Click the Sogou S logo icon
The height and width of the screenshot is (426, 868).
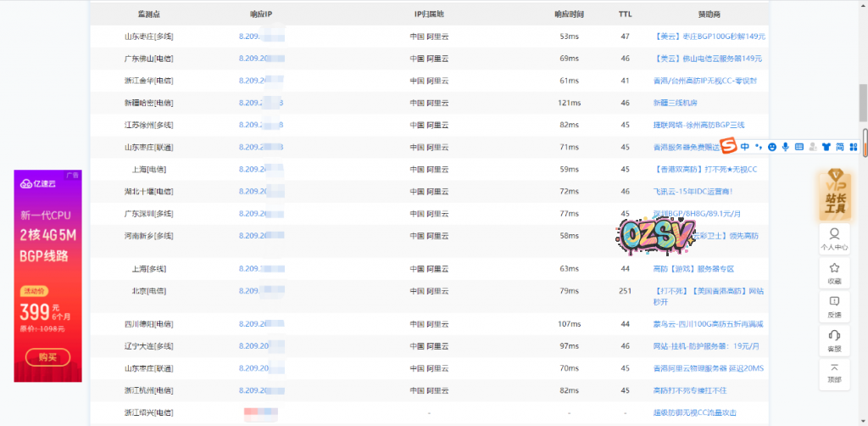(x=727, y=146)
